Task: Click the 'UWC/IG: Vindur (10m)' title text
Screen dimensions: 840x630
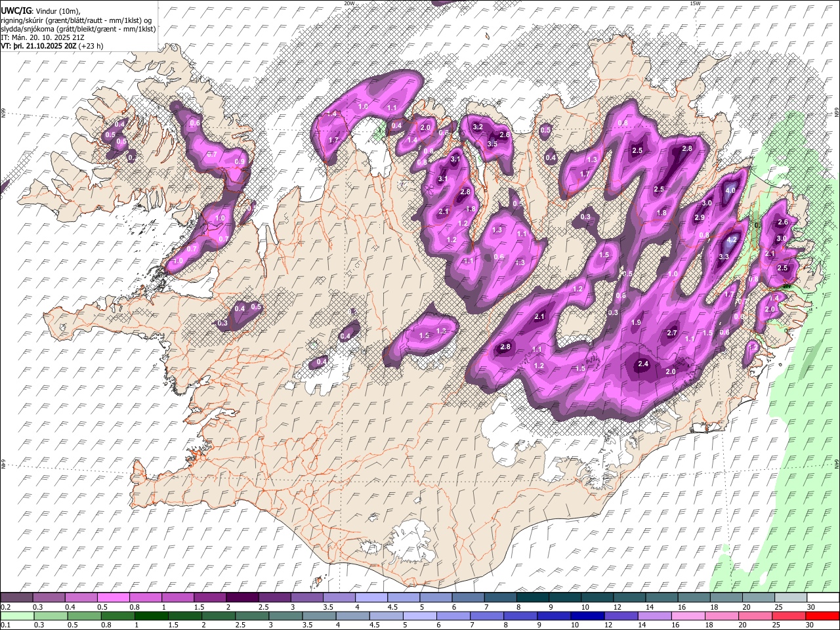Action: 41,11
